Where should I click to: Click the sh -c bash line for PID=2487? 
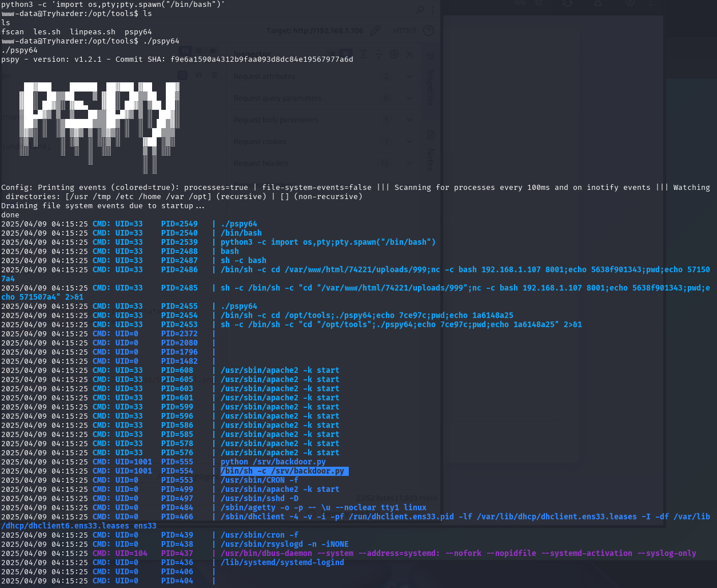(x=244, y=260)
